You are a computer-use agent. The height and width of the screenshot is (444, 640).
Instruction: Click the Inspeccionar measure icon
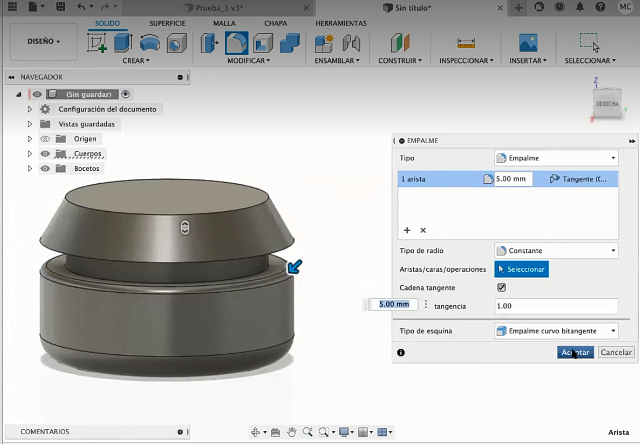coord(464,43)
